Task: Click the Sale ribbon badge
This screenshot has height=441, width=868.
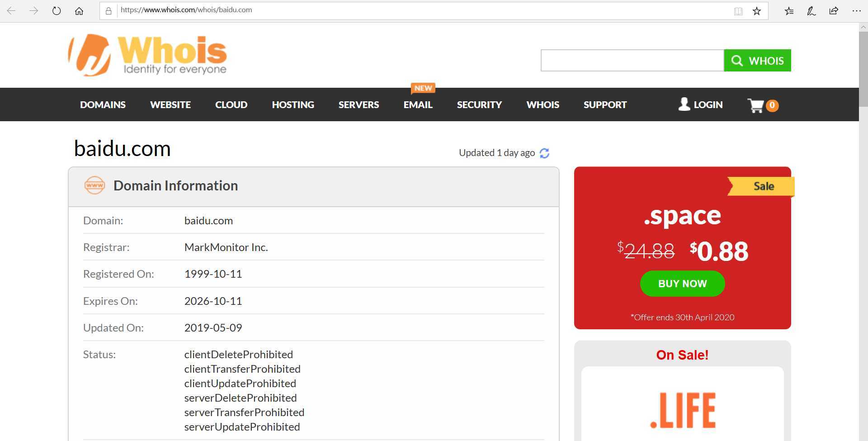Action: (x=761, y=186)
